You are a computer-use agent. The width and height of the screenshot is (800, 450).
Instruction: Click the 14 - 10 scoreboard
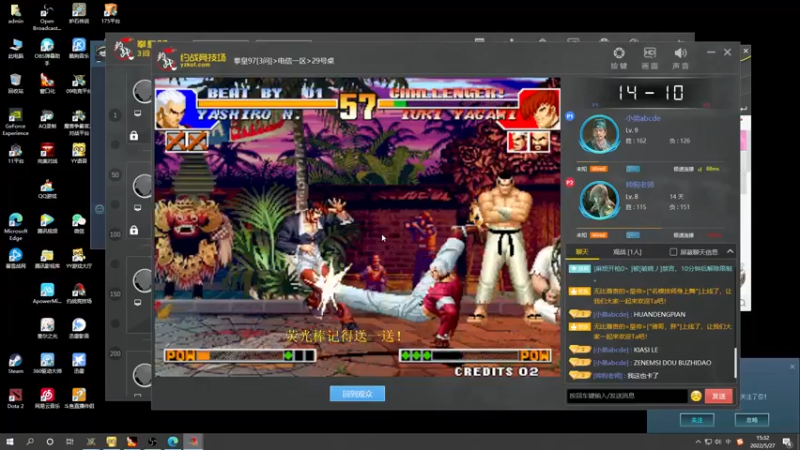[x=651, y=92]
